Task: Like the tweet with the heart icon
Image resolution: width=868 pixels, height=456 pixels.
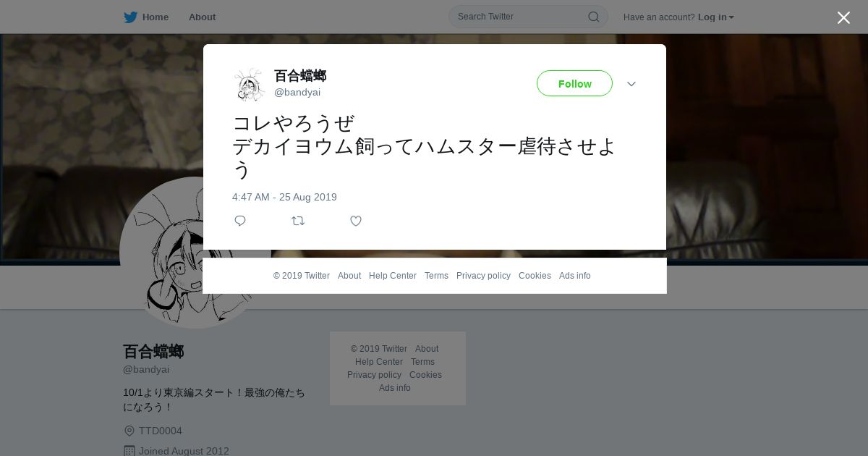Action: tap(356, 221)
